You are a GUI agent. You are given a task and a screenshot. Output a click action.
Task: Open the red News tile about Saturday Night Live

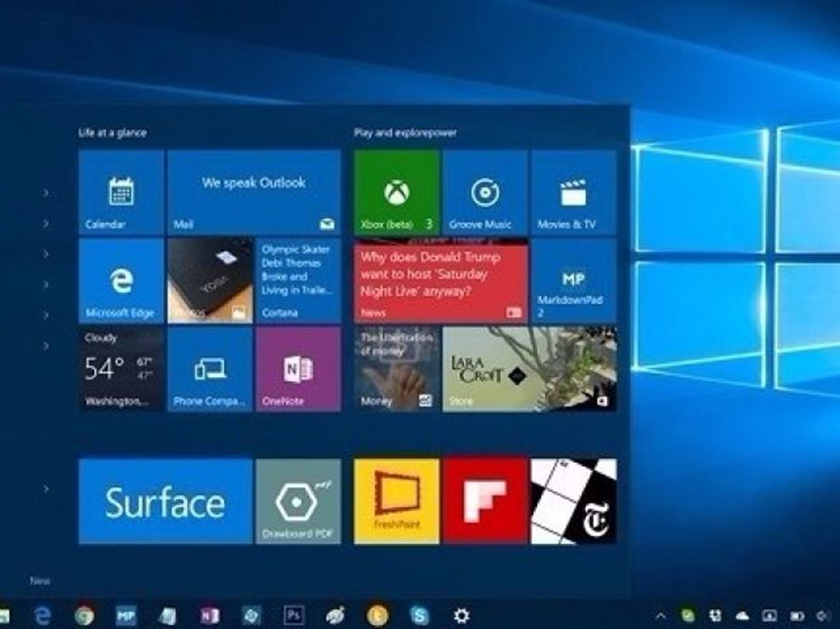pyautogui.click(x=441, y=280)
